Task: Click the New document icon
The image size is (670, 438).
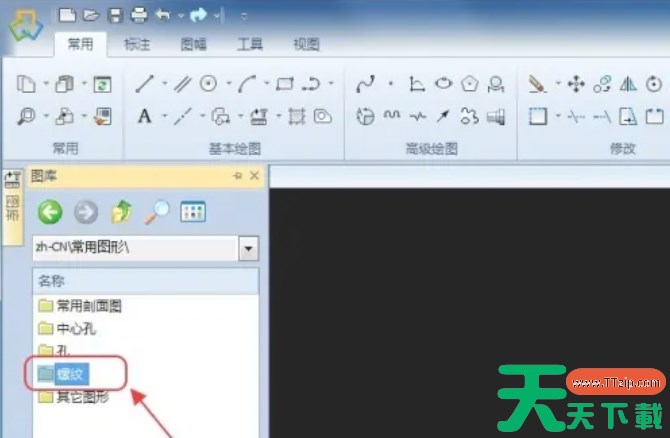Action: pyautogui.click(x=67, y=15)
